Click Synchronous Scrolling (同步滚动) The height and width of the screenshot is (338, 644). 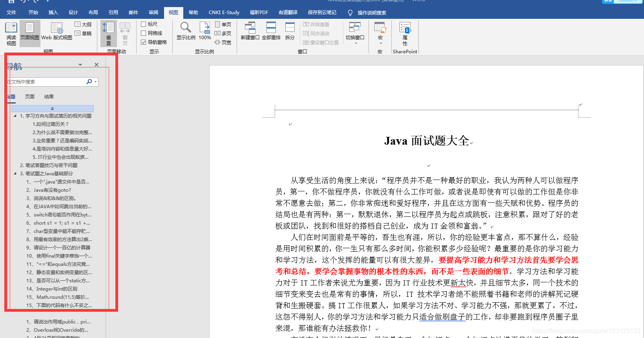pyautogui.click(x=316, y=33)
